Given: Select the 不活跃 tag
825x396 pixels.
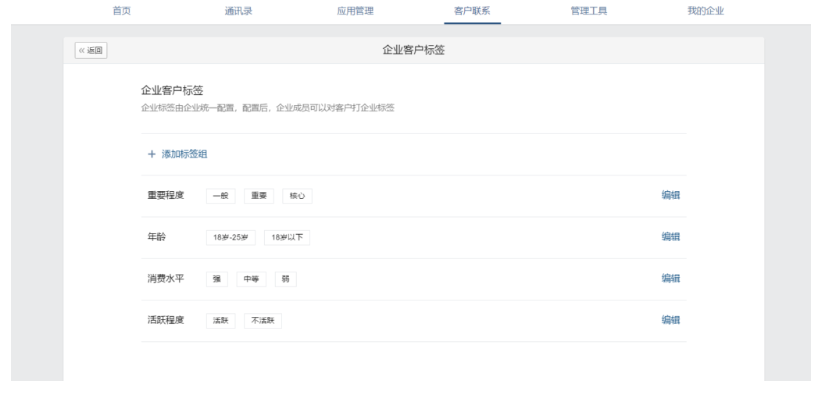Looking at the screenshot, I should (263, 321).
